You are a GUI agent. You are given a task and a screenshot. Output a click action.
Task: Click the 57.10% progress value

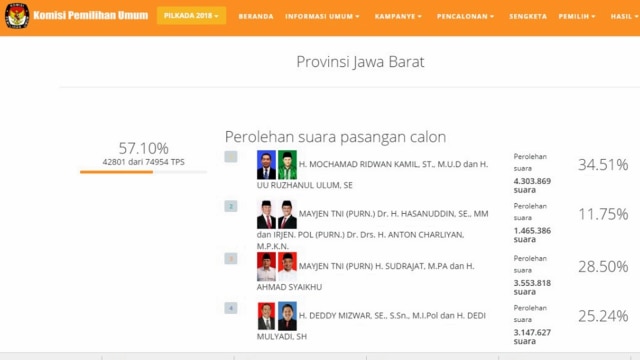(x=143, y=148)
